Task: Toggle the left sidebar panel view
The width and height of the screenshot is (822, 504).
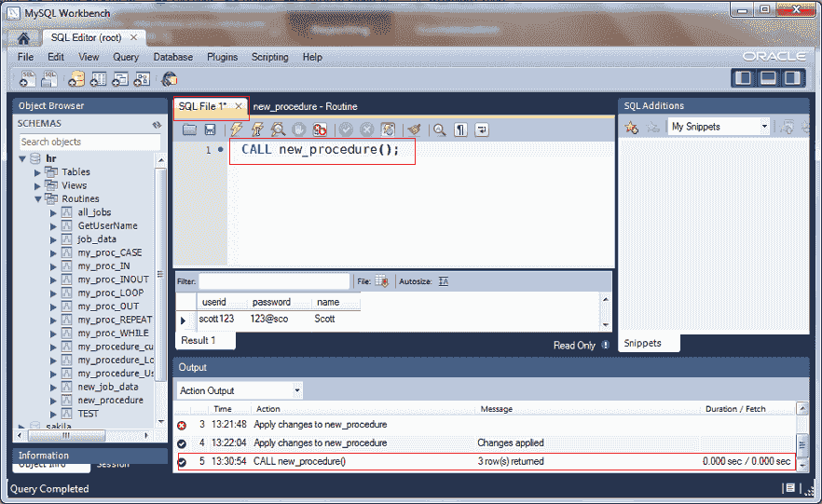Action: pos(744,78)
